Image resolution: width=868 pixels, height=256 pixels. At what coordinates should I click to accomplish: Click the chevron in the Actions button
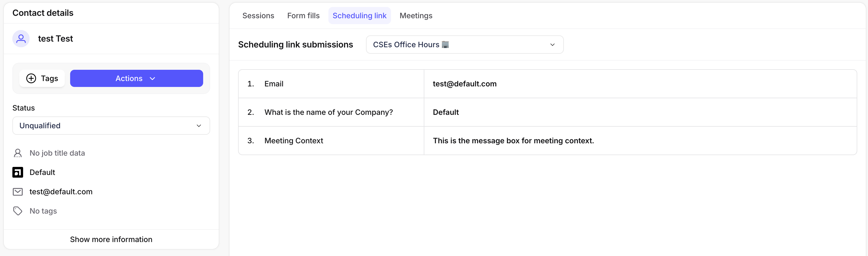(152, 78)
